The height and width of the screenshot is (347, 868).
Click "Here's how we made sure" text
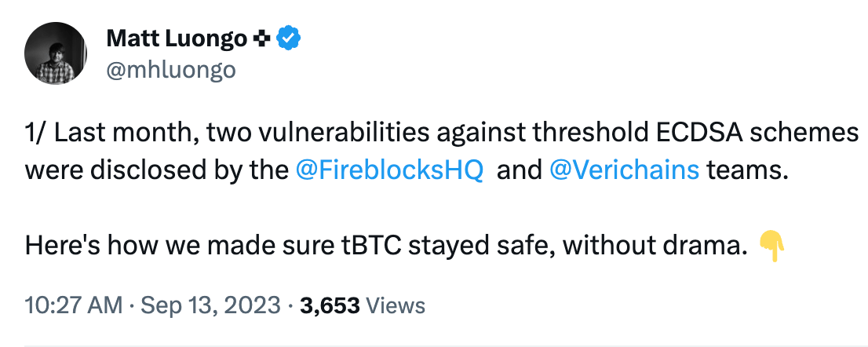click(x=177, y=246)
